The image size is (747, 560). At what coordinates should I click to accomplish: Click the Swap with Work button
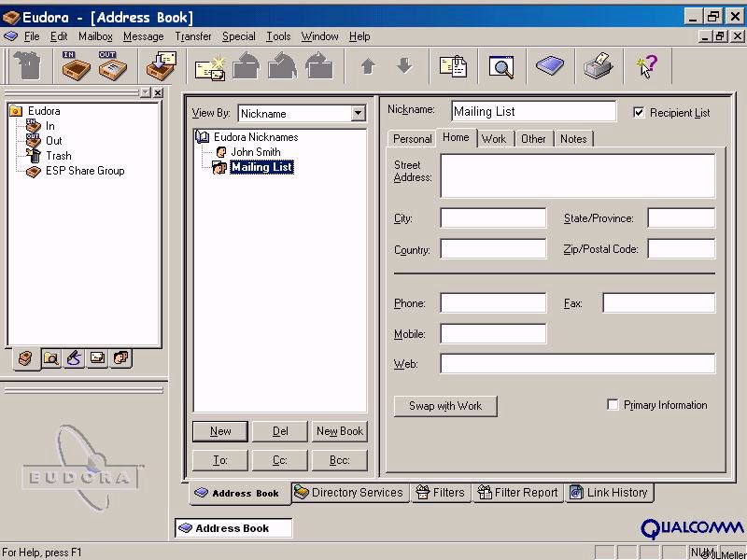click(445, 406)
